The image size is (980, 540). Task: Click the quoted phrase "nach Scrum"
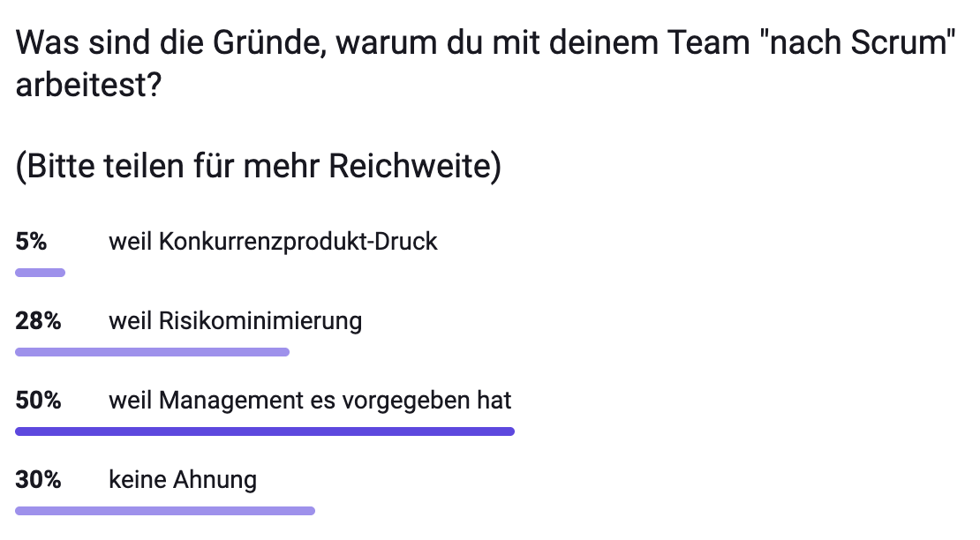click(856, 41)
